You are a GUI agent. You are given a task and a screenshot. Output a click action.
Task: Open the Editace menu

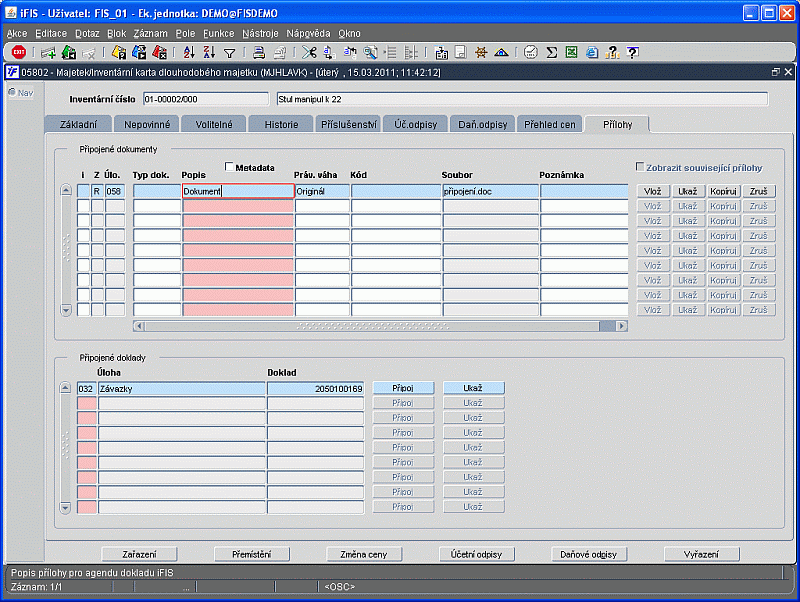coord(51,33)
